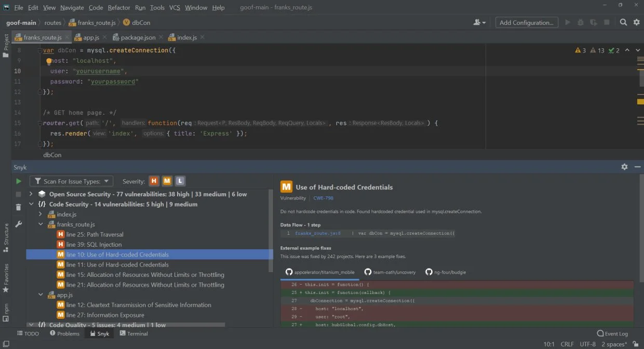The image size is (644, 349).
Task: Collapse the franks_route.js tree node
Action: pos(41,224)
